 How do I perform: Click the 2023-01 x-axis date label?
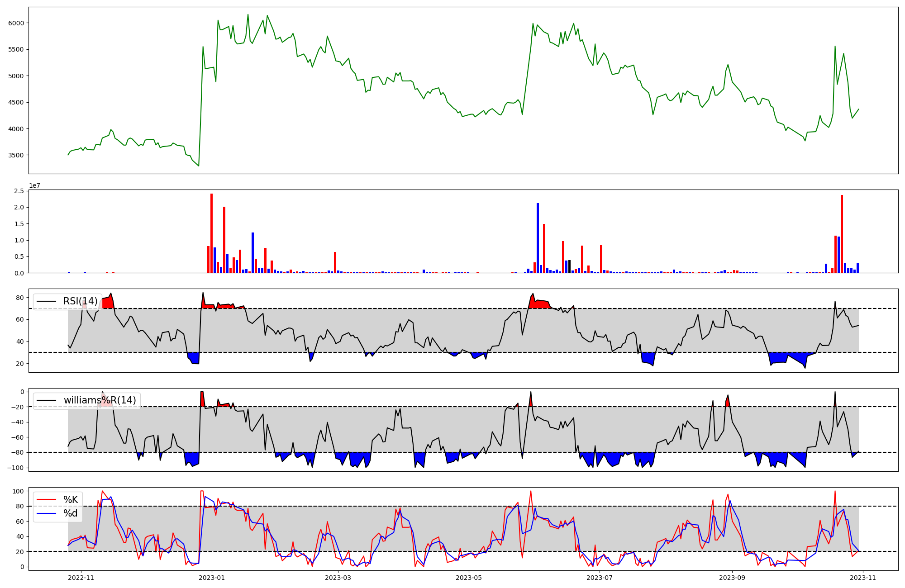[x=212, y=578]
